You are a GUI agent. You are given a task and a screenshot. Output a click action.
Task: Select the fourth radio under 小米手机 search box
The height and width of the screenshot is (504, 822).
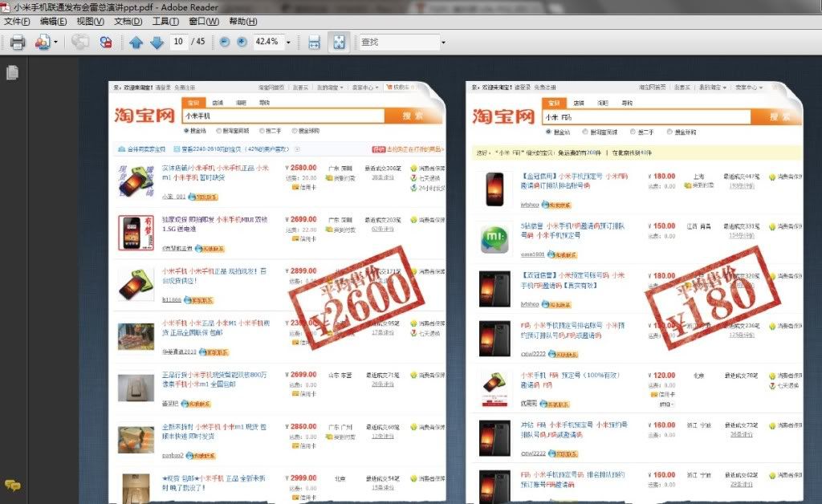295,131
